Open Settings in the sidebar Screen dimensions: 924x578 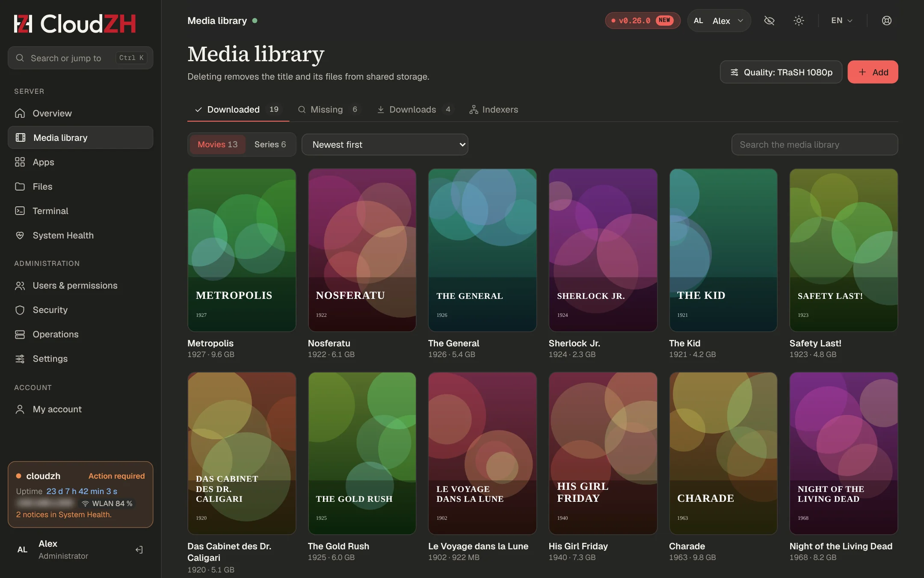tap(80, 358)
